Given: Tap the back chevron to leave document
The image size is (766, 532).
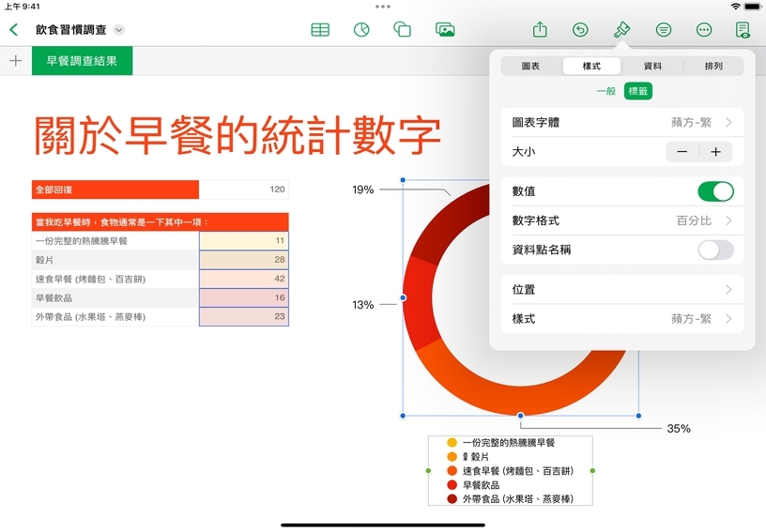Looking at the screenshot, I should click(13, 29).
